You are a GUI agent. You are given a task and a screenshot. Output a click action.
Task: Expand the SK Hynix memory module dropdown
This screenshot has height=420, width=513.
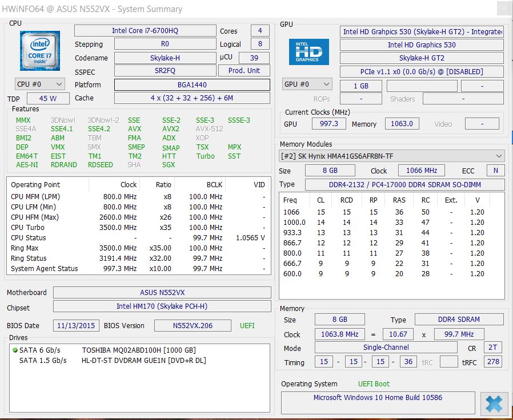[x=391, y=156]
